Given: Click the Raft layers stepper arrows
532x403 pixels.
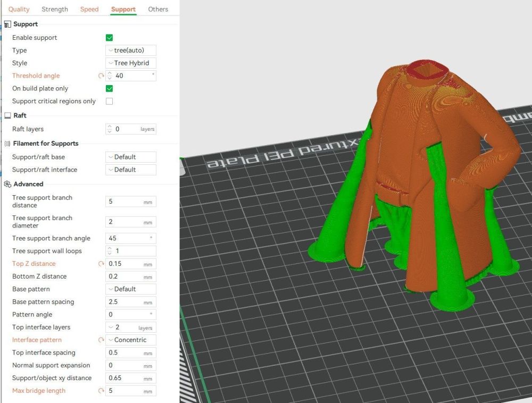Looking at the screenshot, I should 109,129.
